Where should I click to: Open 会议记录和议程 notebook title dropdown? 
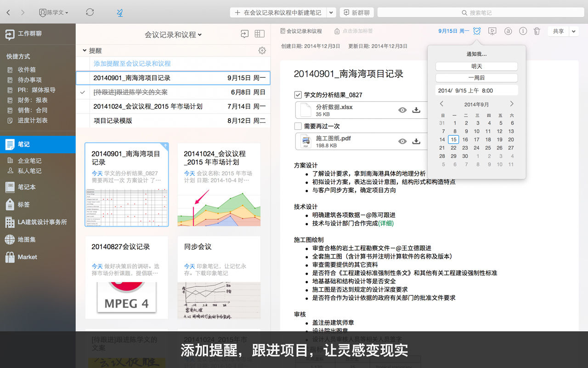[173, 34]
